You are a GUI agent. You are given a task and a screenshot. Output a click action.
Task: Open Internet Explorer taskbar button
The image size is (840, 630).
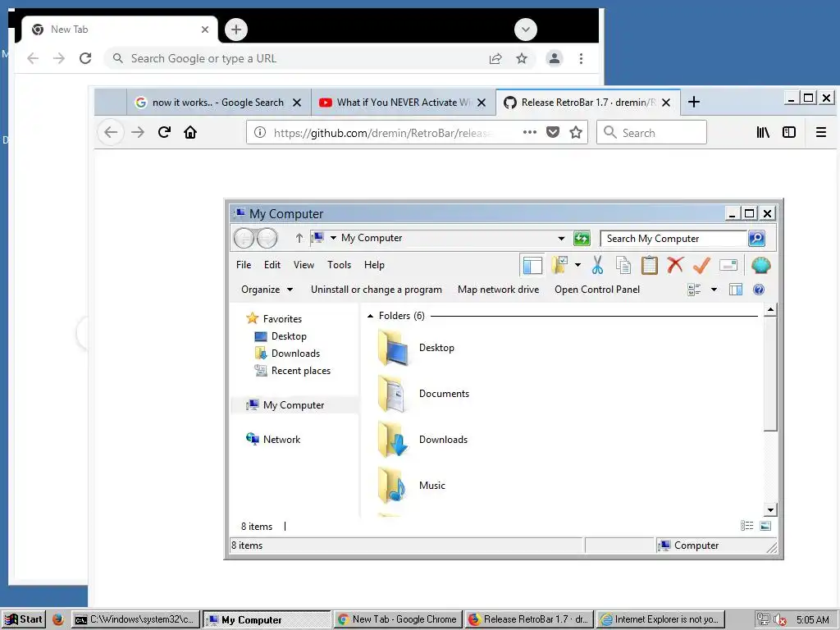(x=661, y=619)
